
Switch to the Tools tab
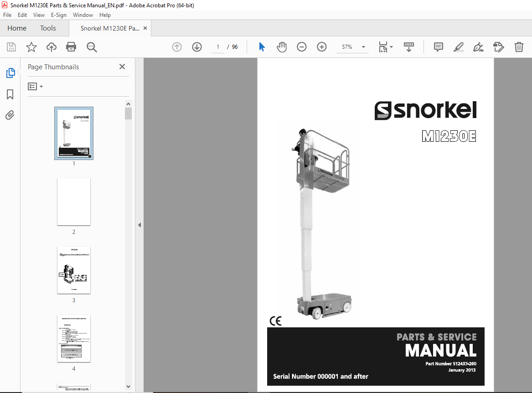point(48,28)
